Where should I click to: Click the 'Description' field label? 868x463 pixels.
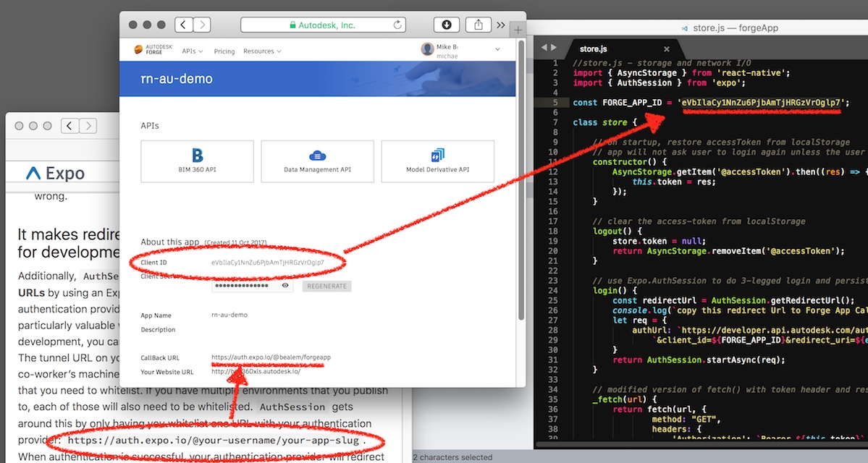(158, 330)
